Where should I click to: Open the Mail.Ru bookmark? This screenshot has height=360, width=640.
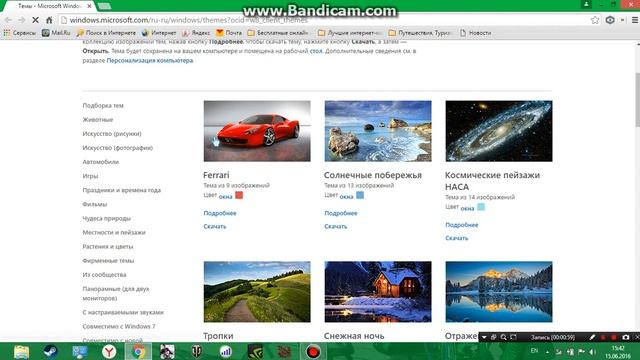(x=56, y=33)
